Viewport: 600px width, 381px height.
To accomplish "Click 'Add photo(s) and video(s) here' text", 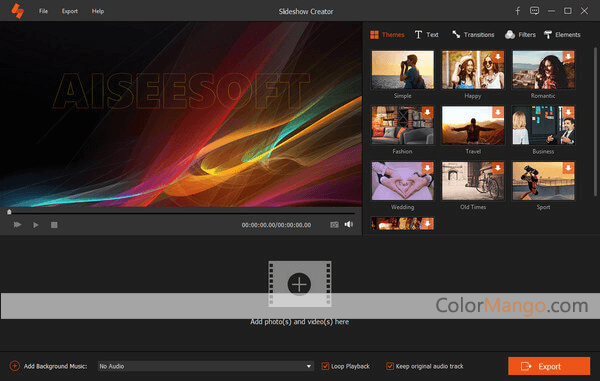I will (300, 322).
